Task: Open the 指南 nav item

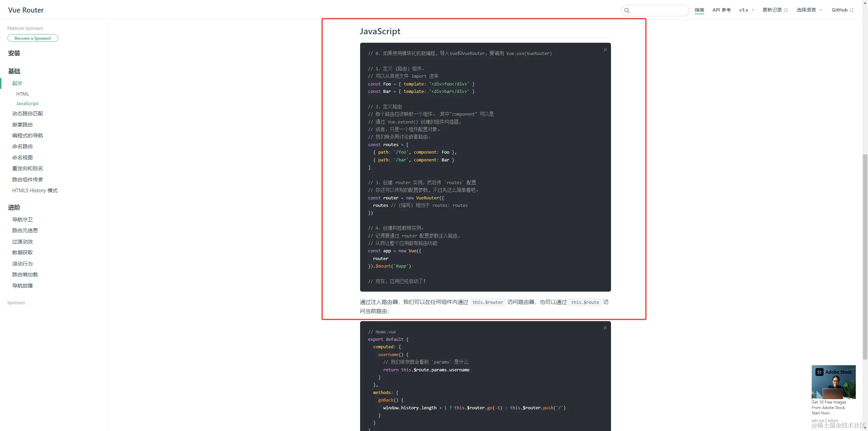Action: pos(699,10)
